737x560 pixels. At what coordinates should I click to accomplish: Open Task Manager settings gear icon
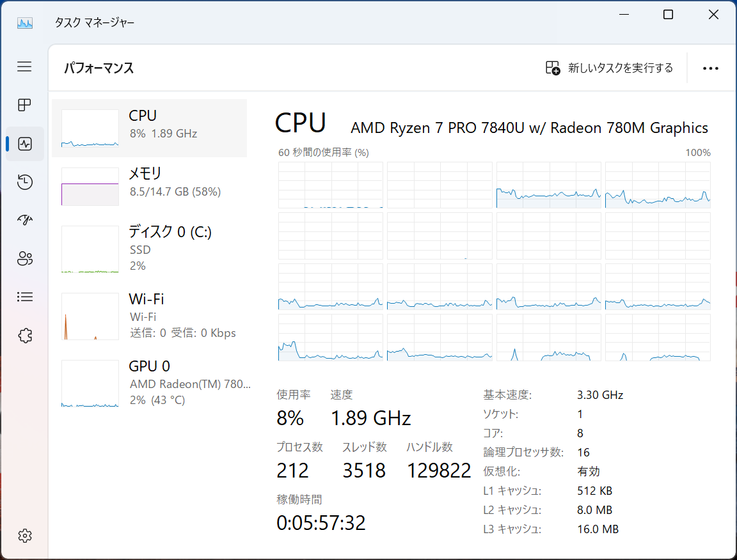[x=24, y=536]
